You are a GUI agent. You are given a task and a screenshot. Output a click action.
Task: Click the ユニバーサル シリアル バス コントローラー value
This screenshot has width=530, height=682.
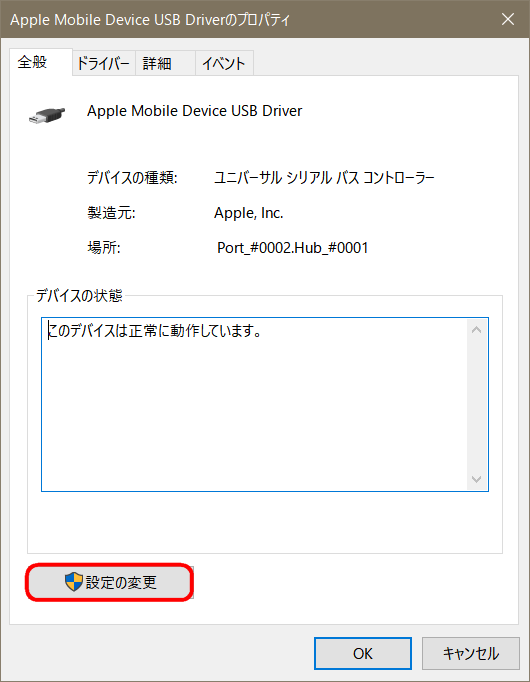tap(324, 178)
